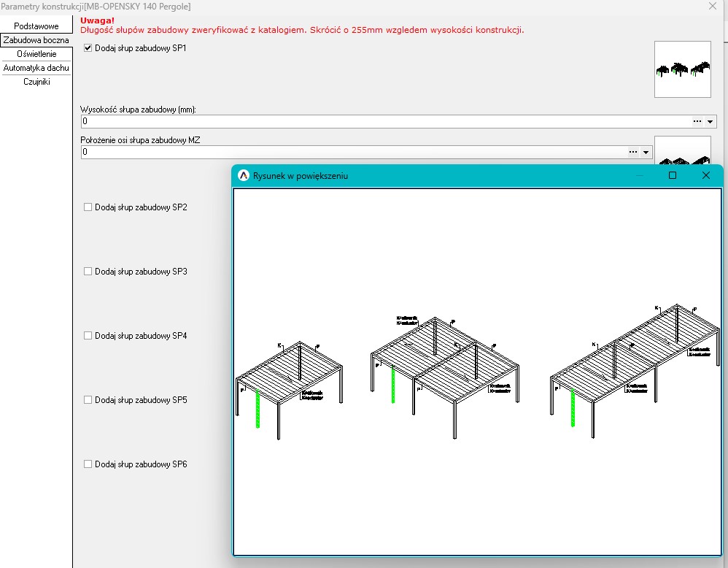Switch to the Podstawowe tab
The image size is (728, 568).
pyautogui.click(x=36, y=26)
